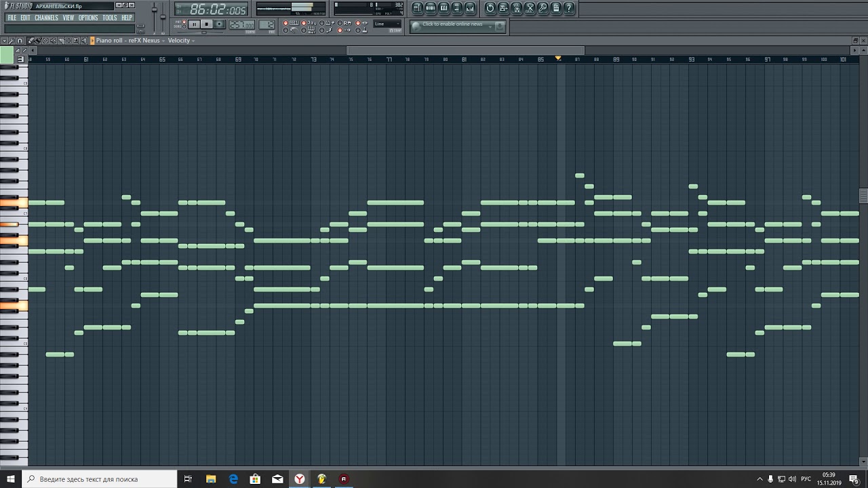Image resolution: width=868 pixels, height=488 pixels.
Task: Toggle pattern mode radio button
Action: (x=184, y=22)
